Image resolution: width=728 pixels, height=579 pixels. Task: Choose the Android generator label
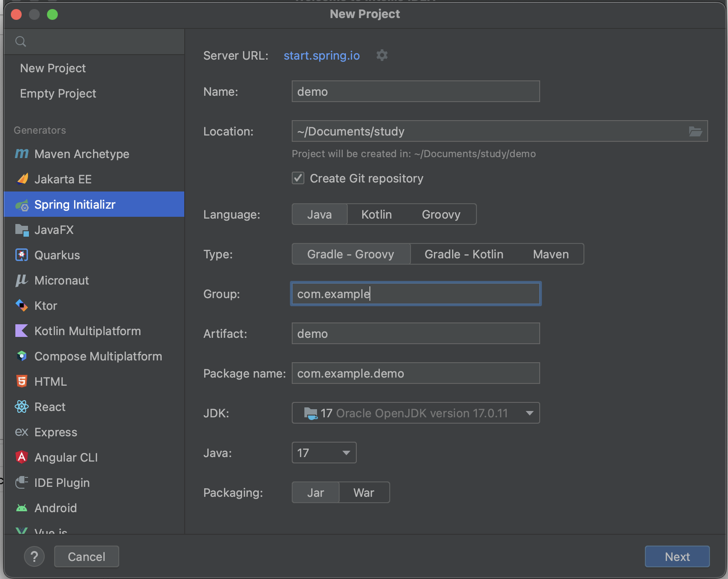pyautogui.click(x=56, y=508)
